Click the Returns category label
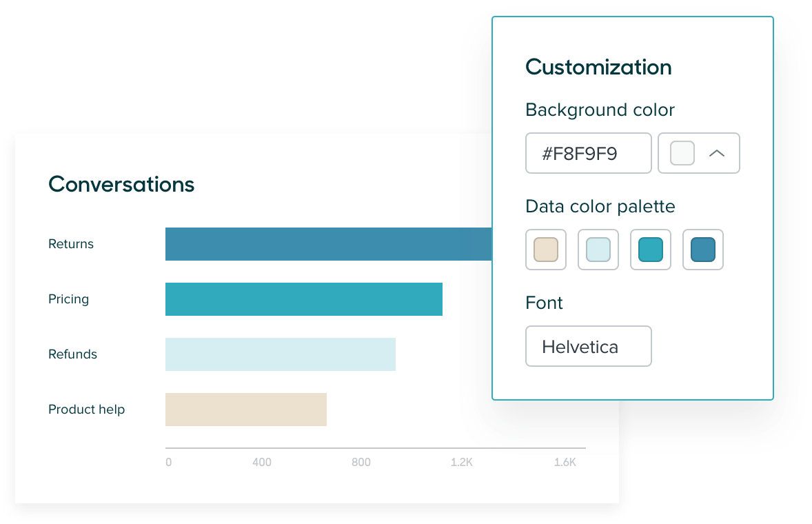 (x=71, y=244)
